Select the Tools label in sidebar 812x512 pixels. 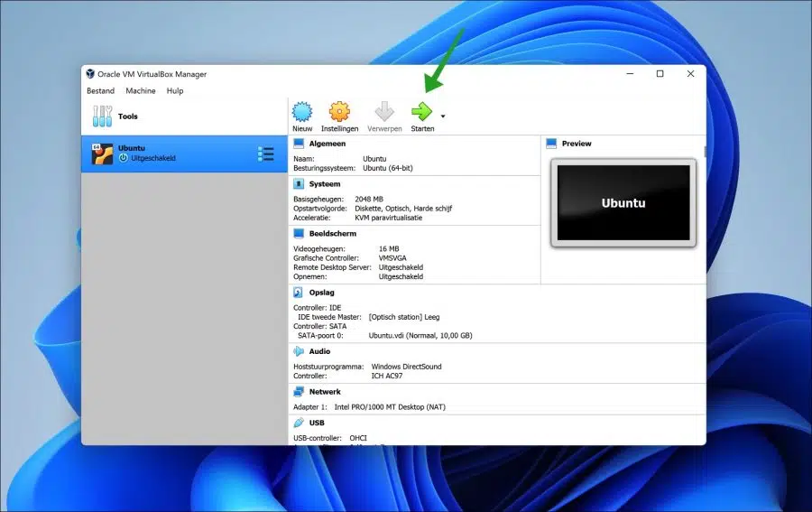point(128,116)
